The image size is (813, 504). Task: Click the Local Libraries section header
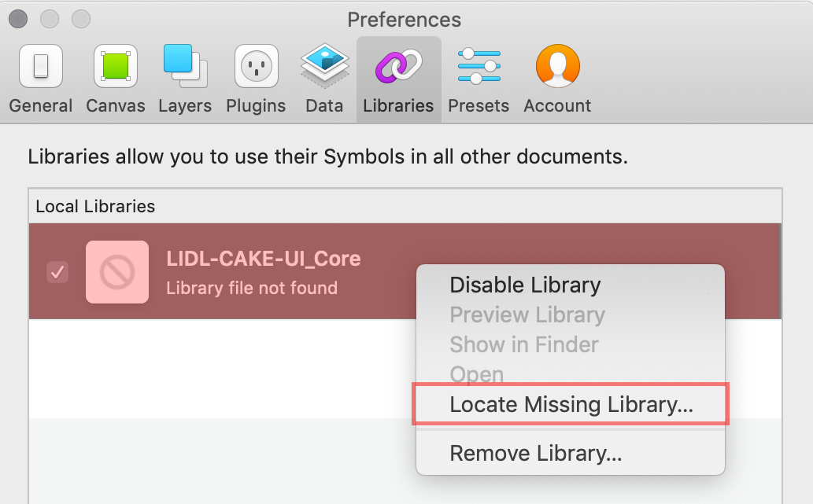pyautogui.click(x=95, y=206)
